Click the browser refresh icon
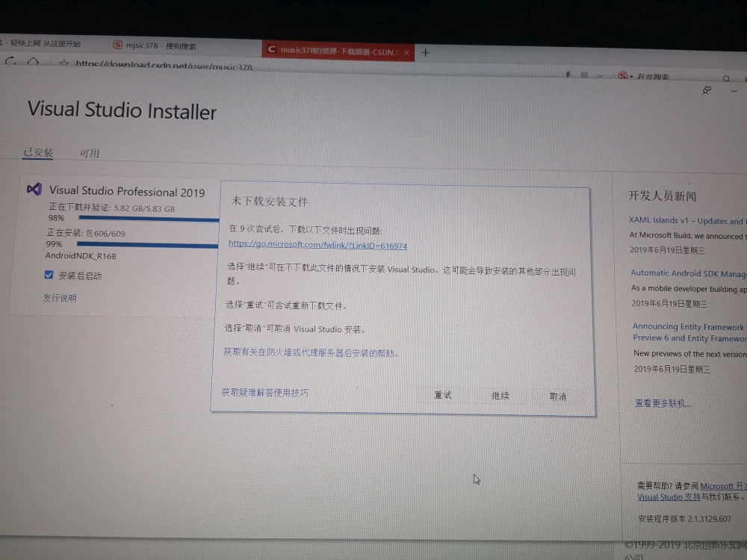The image size is (747, 560). click(10, 61)
